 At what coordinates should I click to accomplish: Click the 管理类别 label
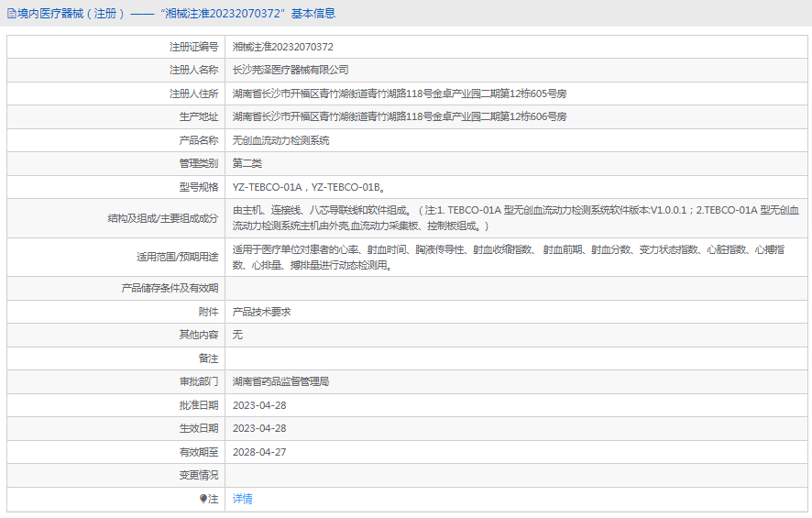[199, 163]
